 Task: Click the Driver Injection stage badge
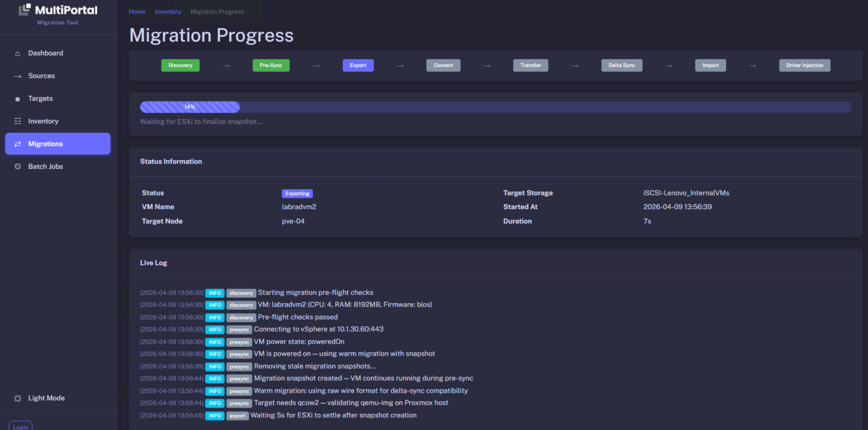click(805, 65)
